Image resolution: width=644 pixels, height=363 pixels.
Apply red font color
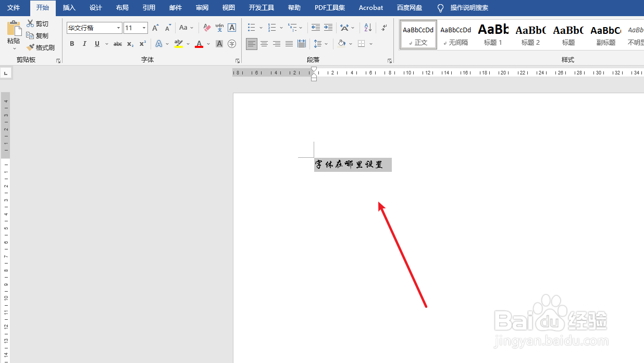(x=199, y=44)
